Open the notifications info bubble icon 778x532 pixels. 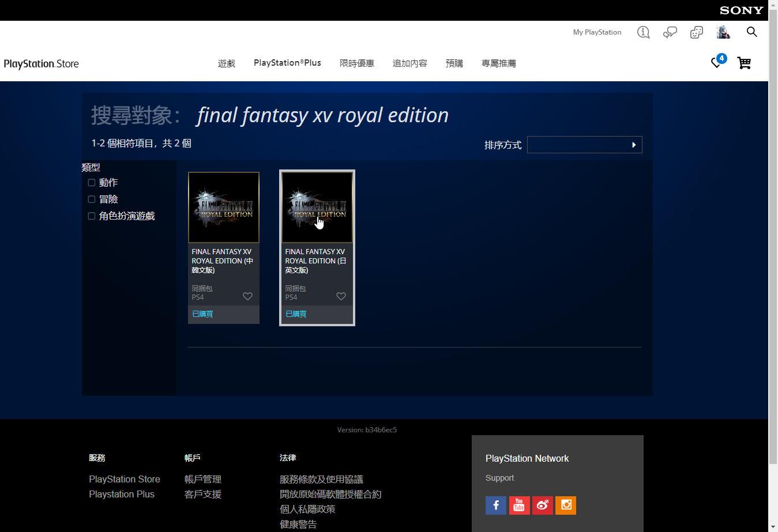click(643, 32)
